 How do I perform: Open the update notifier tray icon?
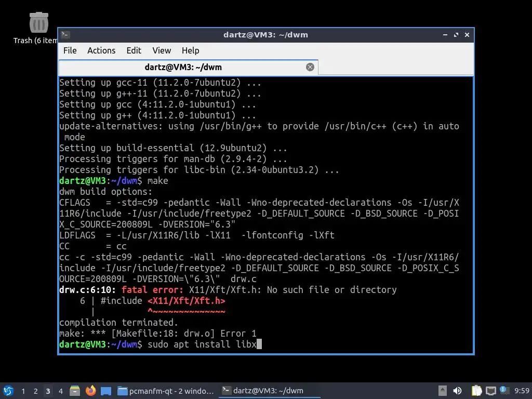pos(504,390)
